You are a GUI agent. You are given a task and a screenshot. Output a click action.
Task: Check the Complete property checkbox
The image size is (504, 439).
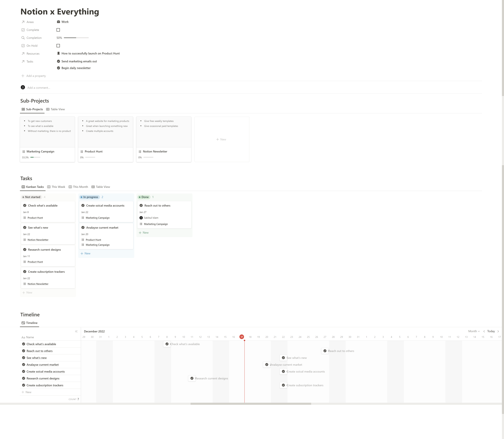(58, 30)
